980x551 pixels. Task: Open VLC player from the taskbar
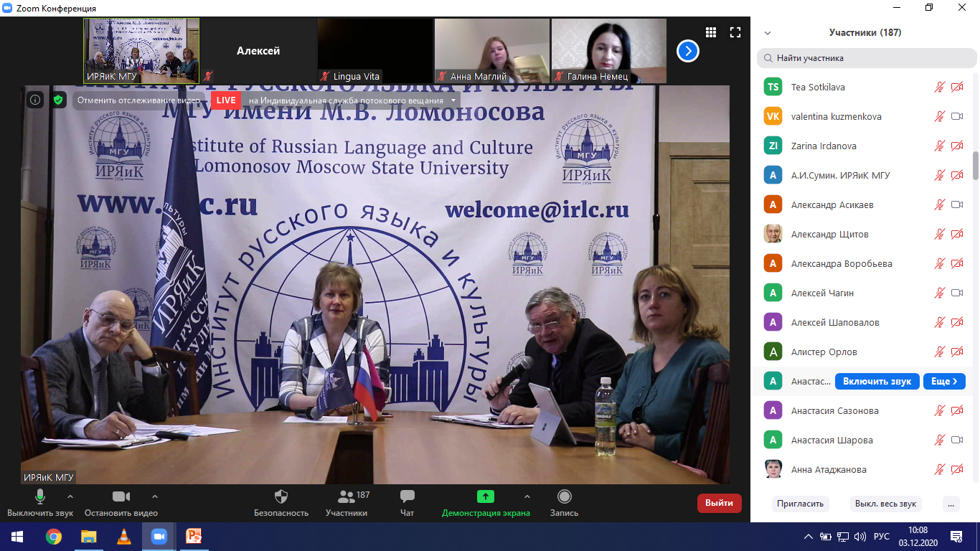pos(123,536)
